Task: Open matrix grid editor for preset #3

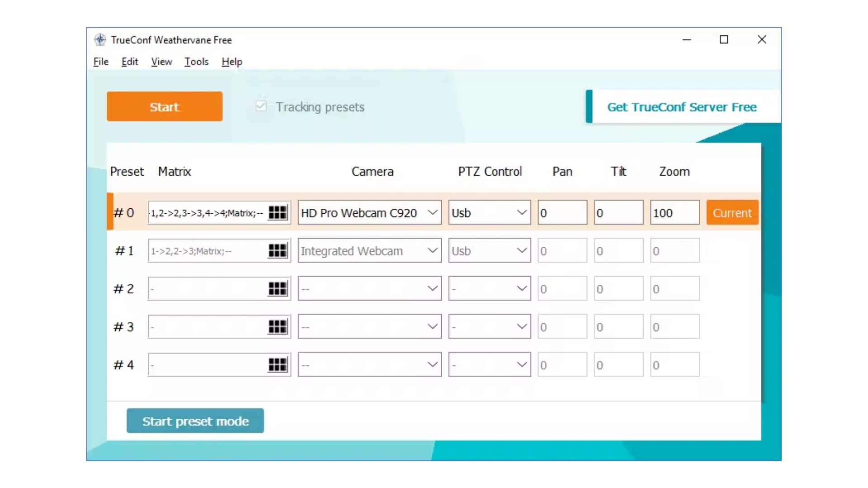Action: [278, 326]
